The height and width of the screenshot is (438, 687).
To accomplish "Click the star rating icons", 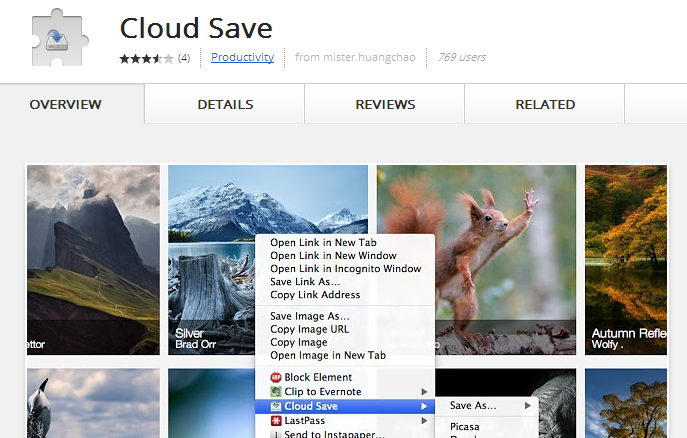I will [x=146, y=58].
